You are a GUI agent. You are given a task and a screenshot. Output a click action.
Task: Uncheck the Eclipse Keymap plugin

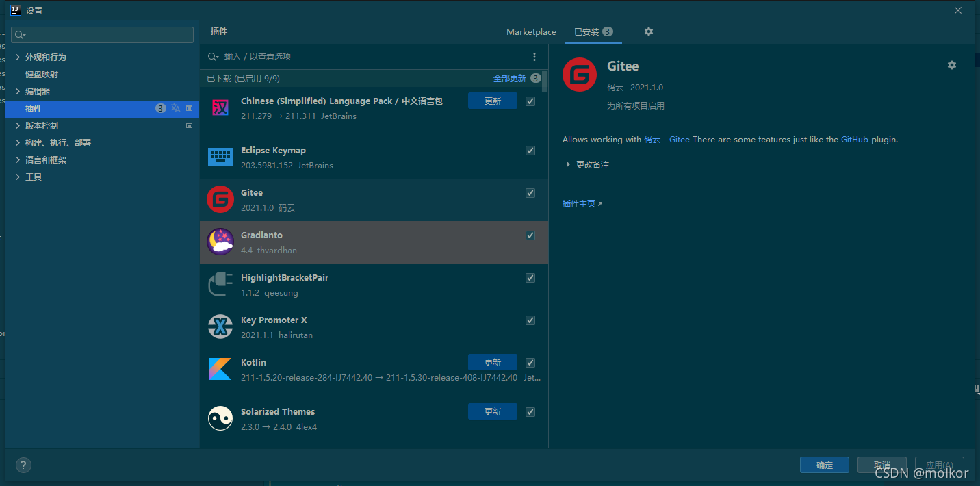tap(530, 151)
